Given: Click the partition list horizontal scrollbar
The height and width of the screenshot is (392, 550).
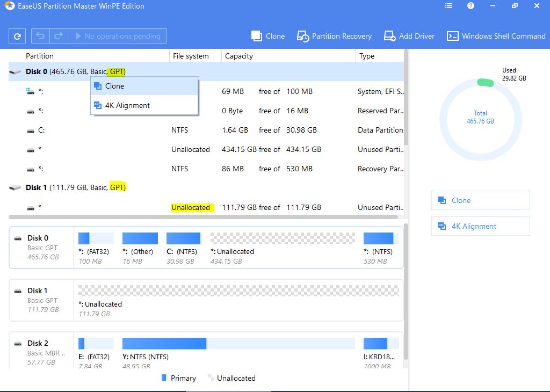Looking at the screenshot, I should [203, 217].
